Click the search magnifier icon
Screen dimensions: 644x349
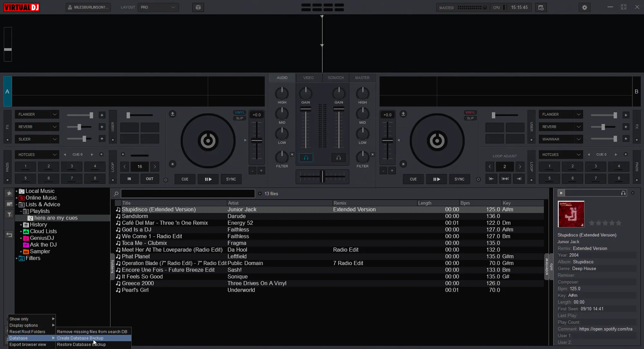pos(116,194)
